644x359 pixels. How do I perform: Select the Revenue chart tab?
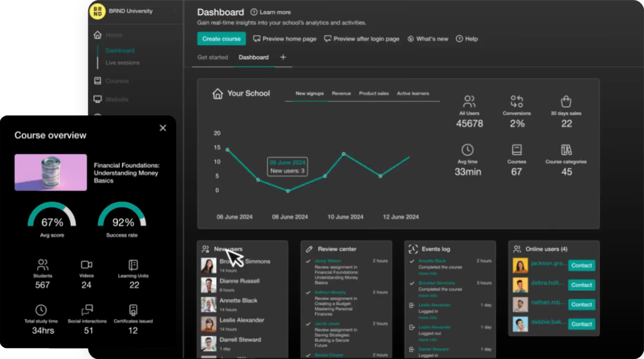pos(341,94)
